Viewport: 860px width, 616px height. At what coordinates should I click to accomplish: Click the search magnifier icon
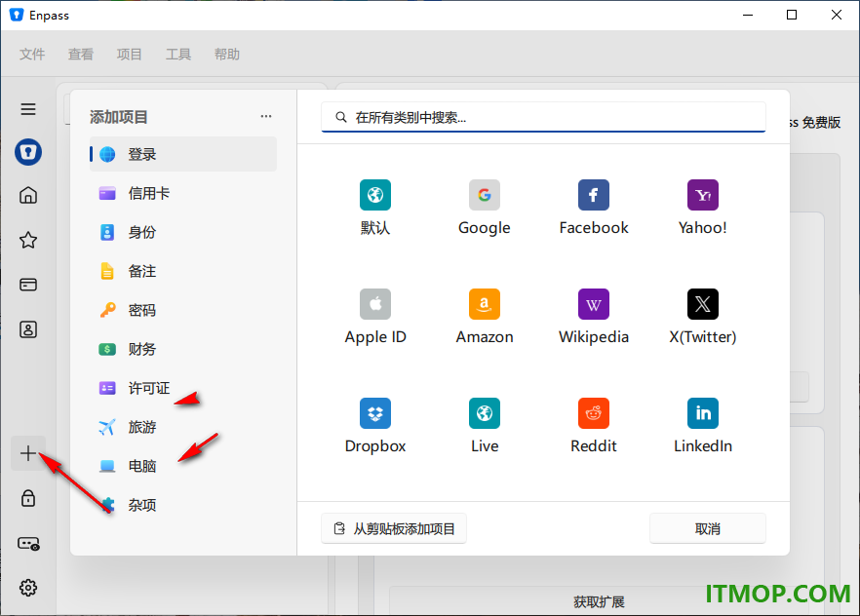pyautogui.click(x=340, y=117)
